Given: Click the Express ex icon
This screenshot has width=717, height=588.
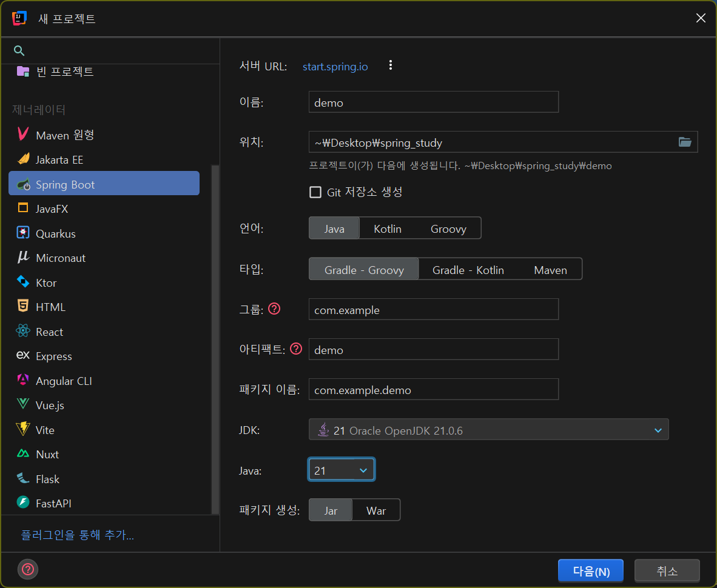Looking at the screenshot, I should tap(23, 355).
